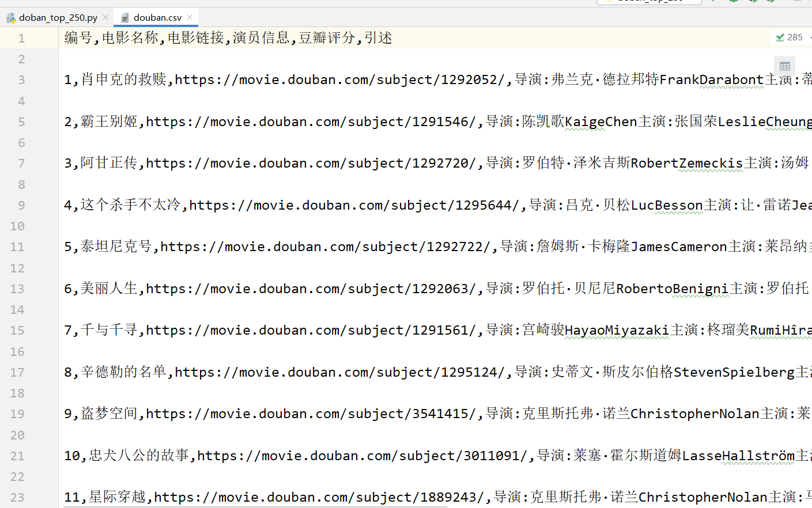Close the doban_top_250.py tab
The height and width of the screenshot is (508, 812).
(105, 17)
